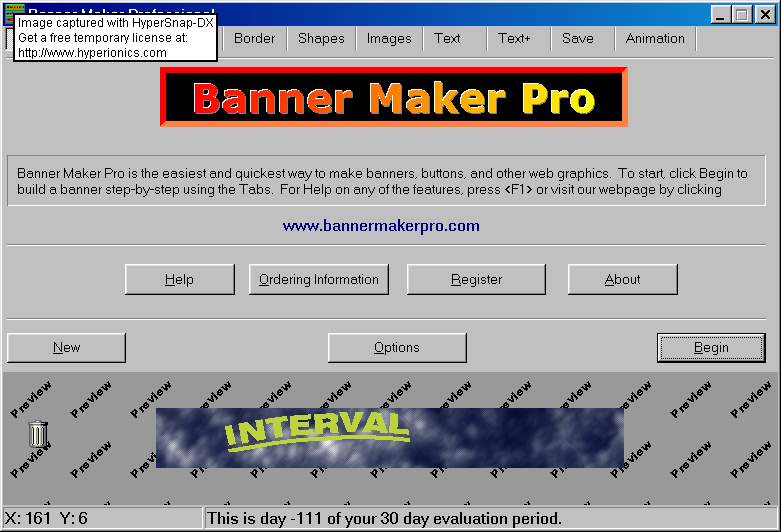This screenshot has height=532, width=781.
Task: Open the Images tab
Action: (x=389, y=39)
